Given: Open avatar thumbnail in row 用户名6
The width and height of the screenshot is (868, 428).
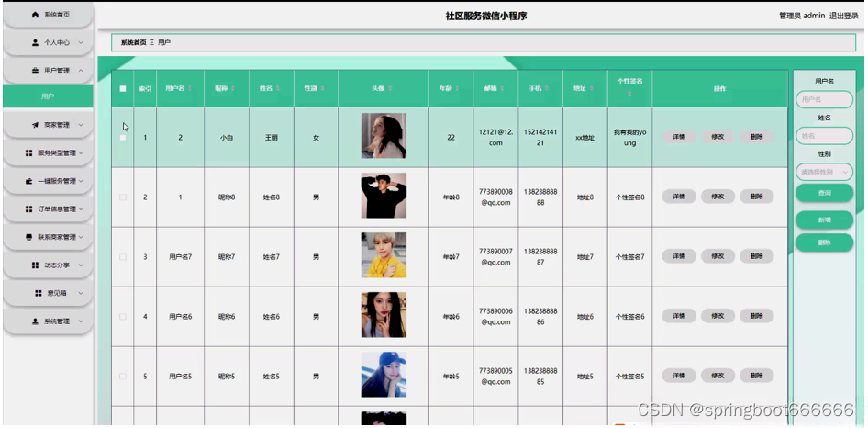Looking at the screenshot, I should [384, 315].
